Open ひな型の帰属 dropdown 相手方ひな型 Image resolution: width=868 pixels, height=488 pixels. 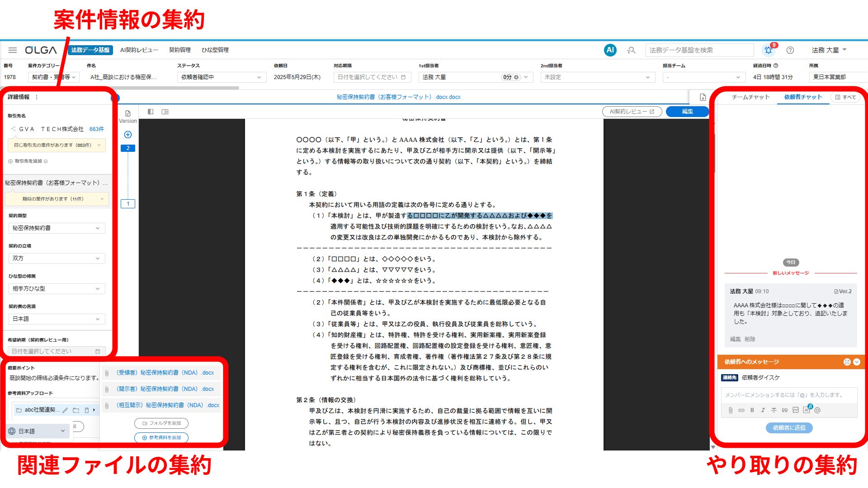coord(57,289)
